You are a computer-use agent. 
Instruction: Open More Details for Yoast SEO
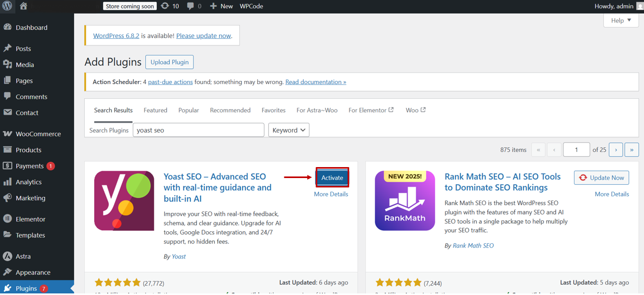coord(331,194)
